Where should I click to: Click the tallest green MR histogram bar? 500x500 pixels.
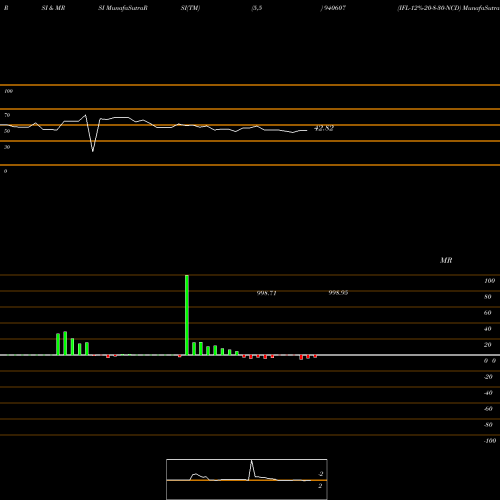(187, 315)
